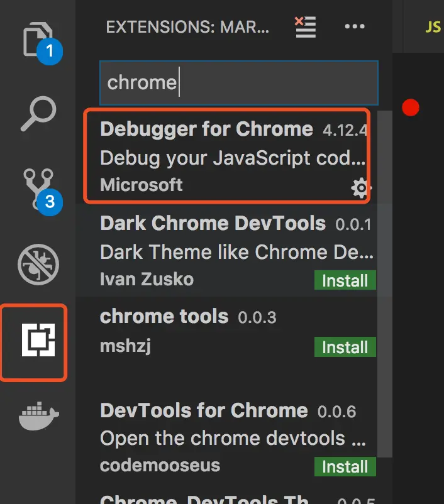The width and height of the screenshot is (444, 504).
Task: Open the Extensions view icon
Action: pos(38,340)
